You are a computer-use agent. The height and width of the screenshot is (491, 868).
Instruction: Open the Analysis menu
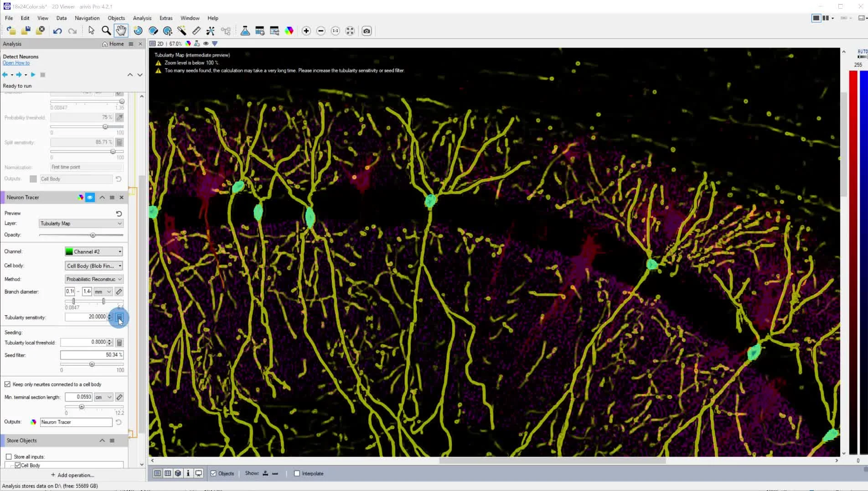tap(142, 18)
